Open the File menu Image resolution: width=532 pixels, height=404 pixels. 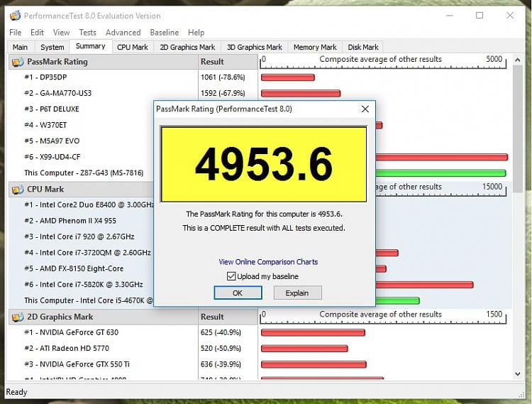(16, 33)
